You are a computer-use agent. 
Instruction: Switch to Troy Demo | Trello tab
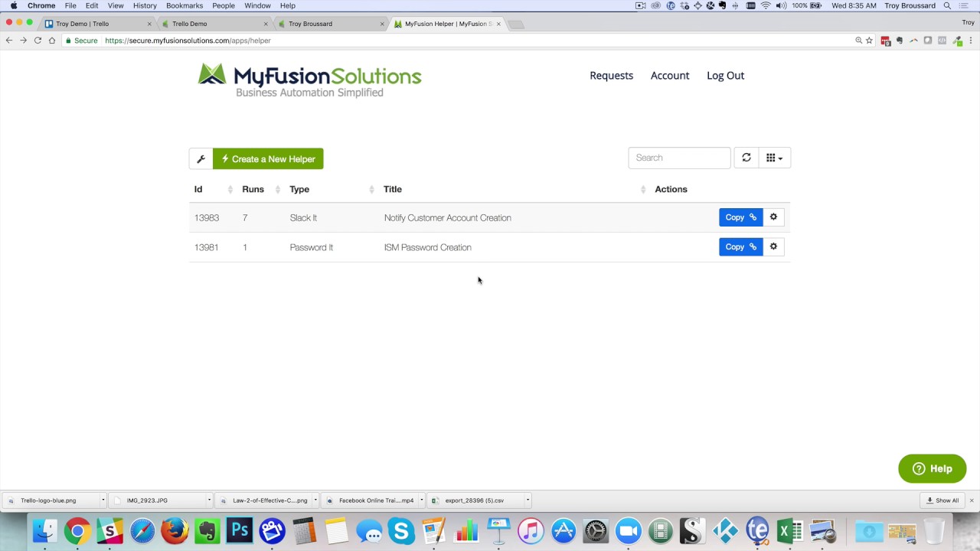[x=98, y=24]
